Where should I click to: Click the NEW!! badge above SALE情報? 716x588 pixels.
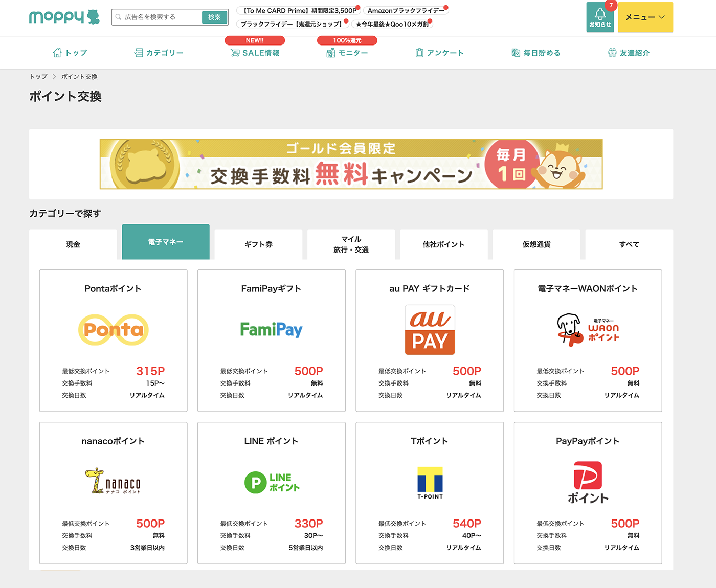click(x=255, y=40)
